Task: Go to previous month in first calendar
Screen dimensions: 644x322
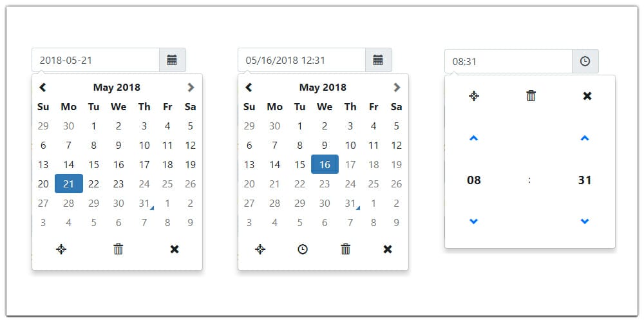Action: coord(43,87)
